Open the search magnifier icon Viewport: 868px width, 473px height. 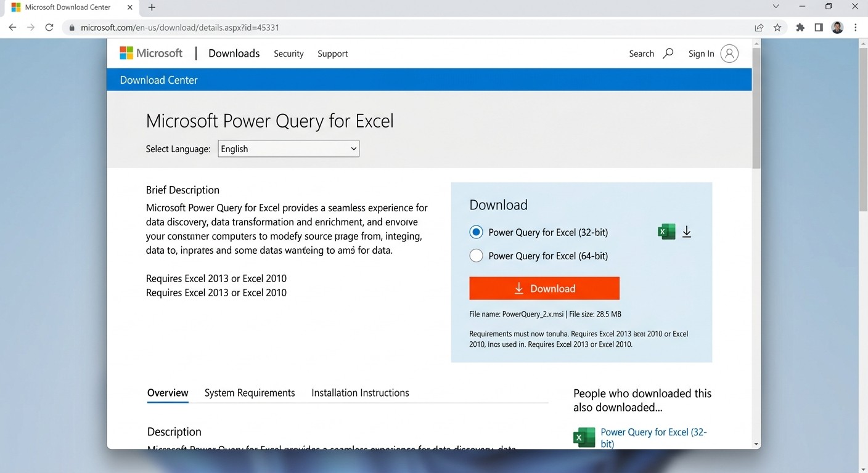click(x=668, y=54)
